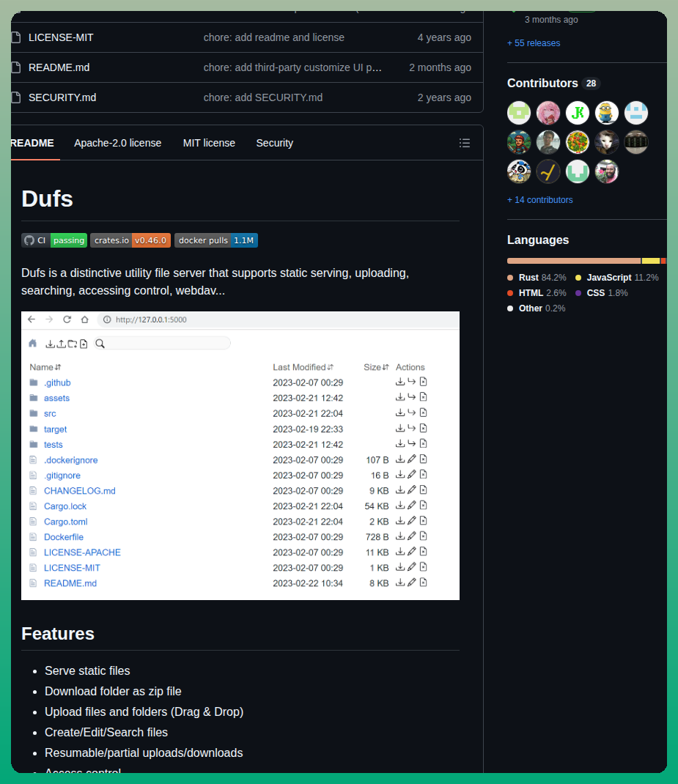This screenshot has width=678, height=784.
Task: Open the green pixel identicon contributor avatar
Action: pyautogui.click(x=519, y=113)
